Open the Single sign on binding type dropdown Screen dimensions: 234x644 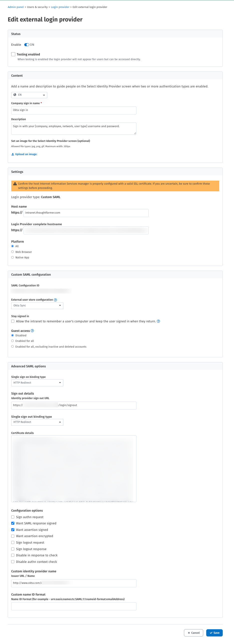point(37,382)
